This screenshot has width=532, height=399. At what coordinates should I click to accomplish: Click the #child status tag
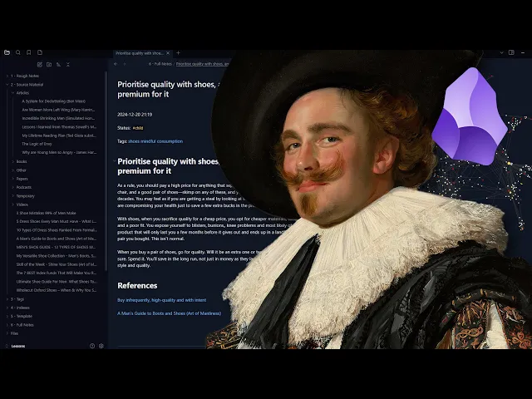click(138, 128)
